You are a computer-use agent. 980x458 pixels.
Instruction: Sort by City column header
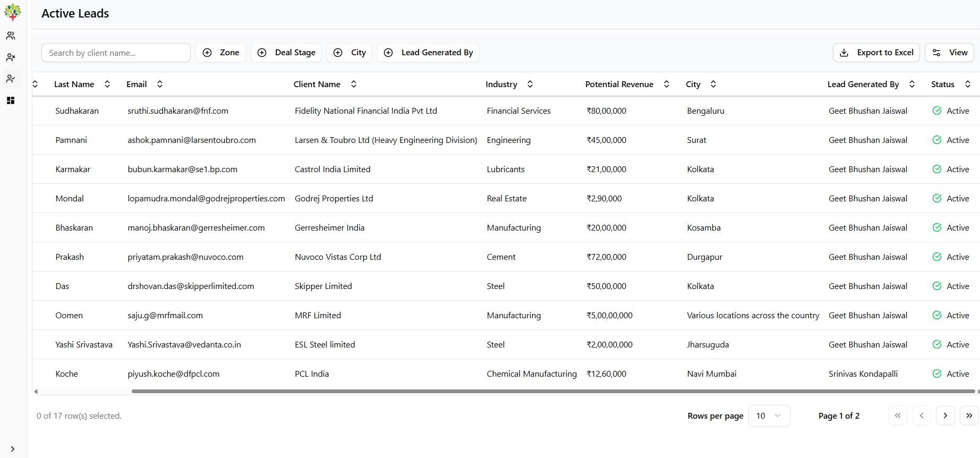[x=701, y=84]
